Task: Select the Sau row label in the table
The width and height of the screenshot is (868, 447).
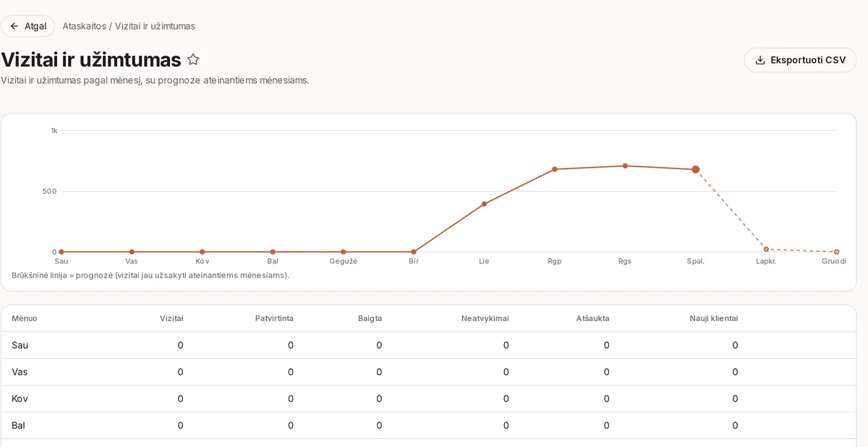Action: 20,345
